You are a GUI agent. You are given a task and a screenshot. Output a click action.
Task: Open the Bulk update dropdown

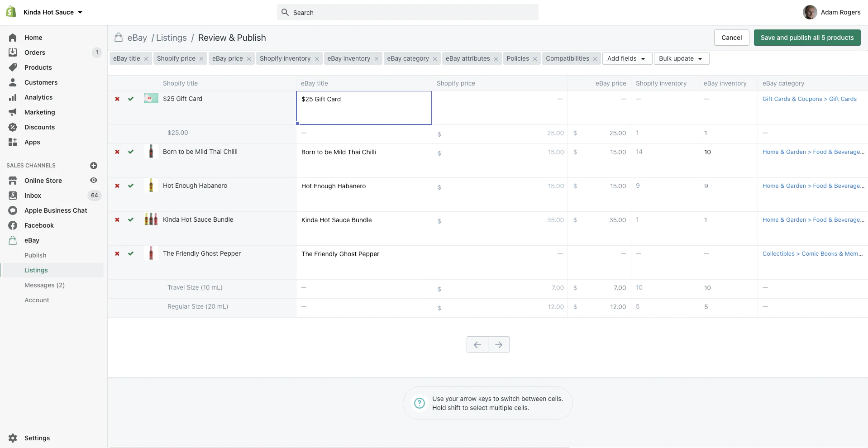tap(681, 59)
